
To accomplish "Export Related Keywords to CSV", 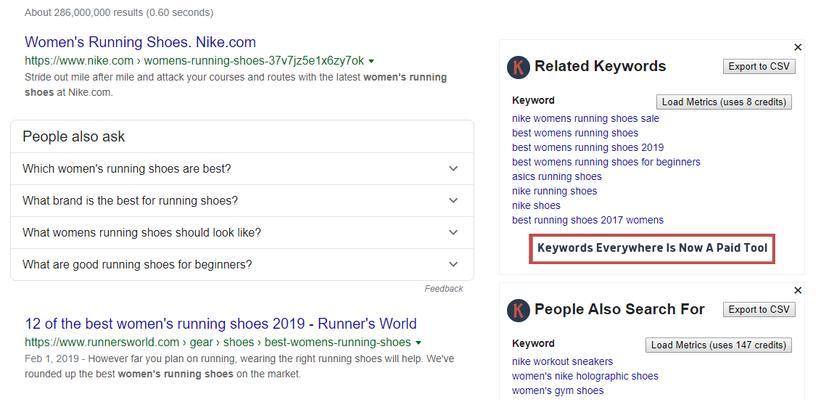I will tap(758, 67).
